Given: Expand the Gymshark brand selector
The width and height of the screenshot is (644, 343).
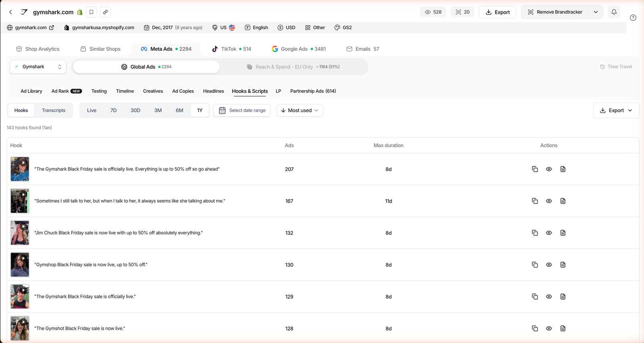Looking at the screenshot, I should pyautogui.click(x=38, y=67).
